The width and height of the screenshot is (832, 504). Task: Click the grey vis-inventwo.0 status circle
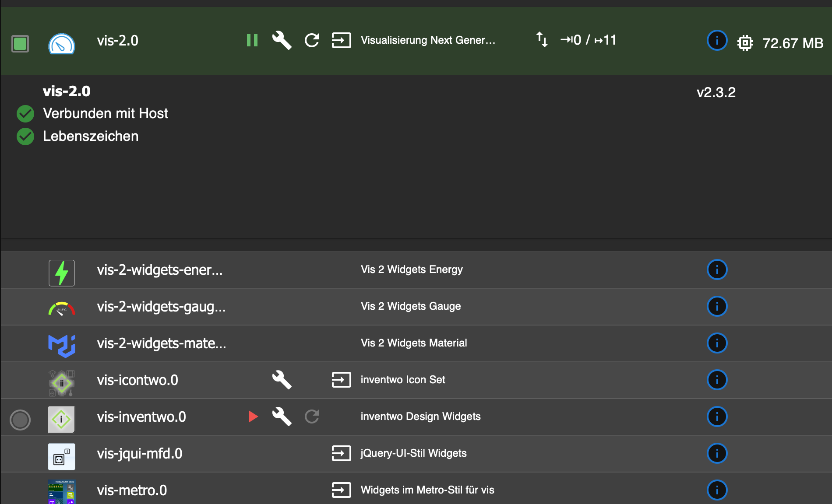coord(20,420)
